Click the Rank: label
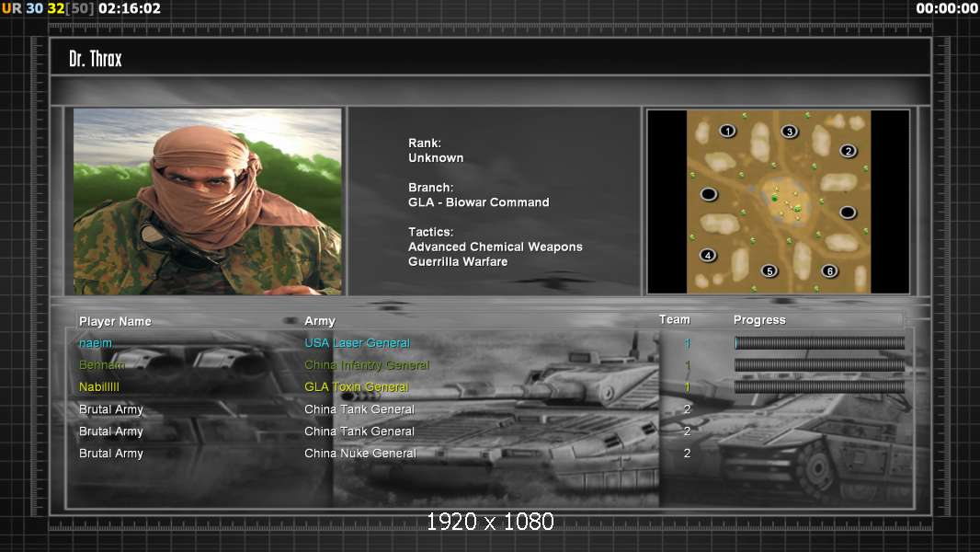980x552 pixels. click(425, 144)
